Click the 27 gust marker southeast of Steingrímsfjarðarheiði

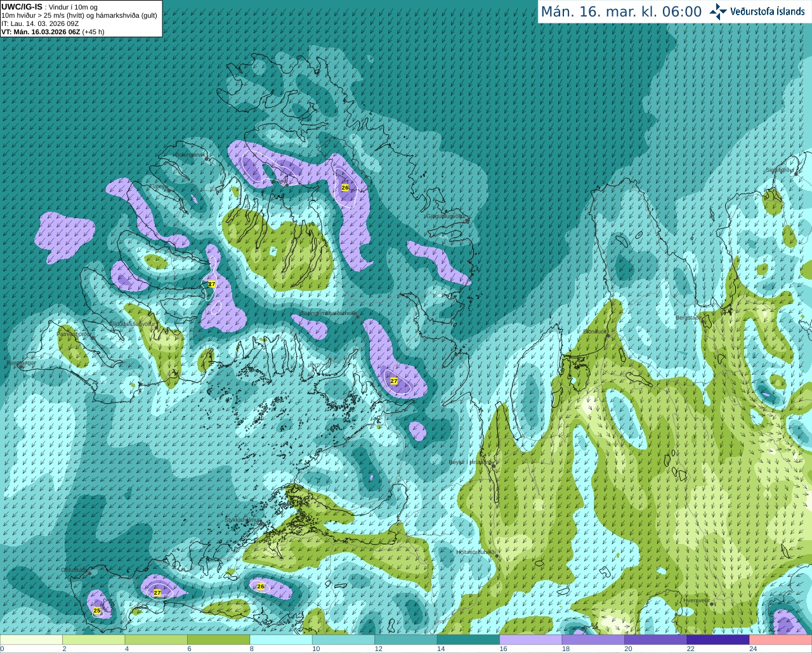(x=394, y=381)
